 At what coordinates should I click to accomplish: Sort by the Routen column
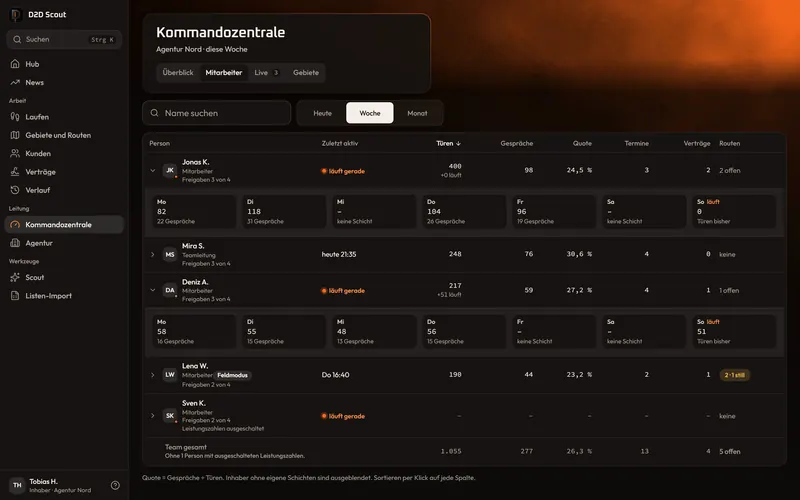click(x=730, y=143)
